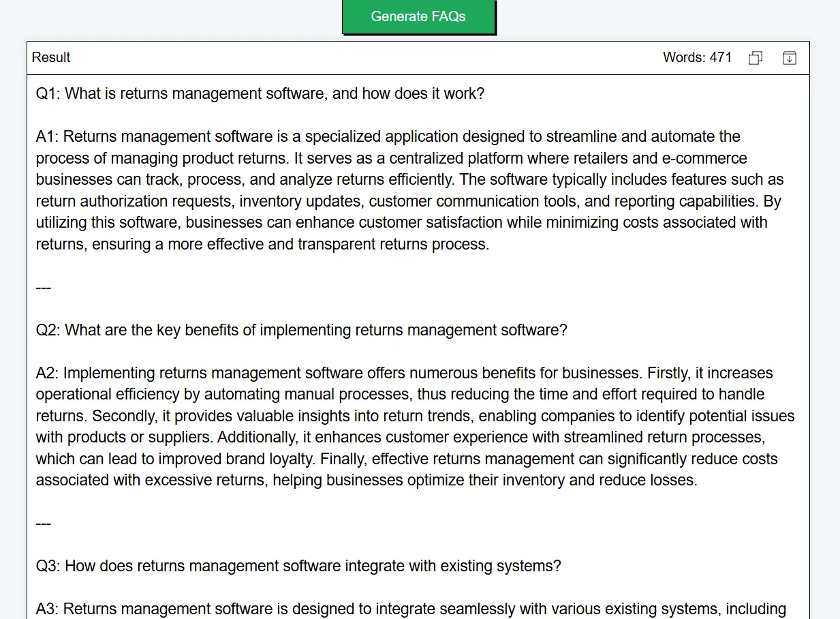The image size is (840, 619).
Task: Click the question 'Q2: What are the key benefits'
Action: coord(302,330)
